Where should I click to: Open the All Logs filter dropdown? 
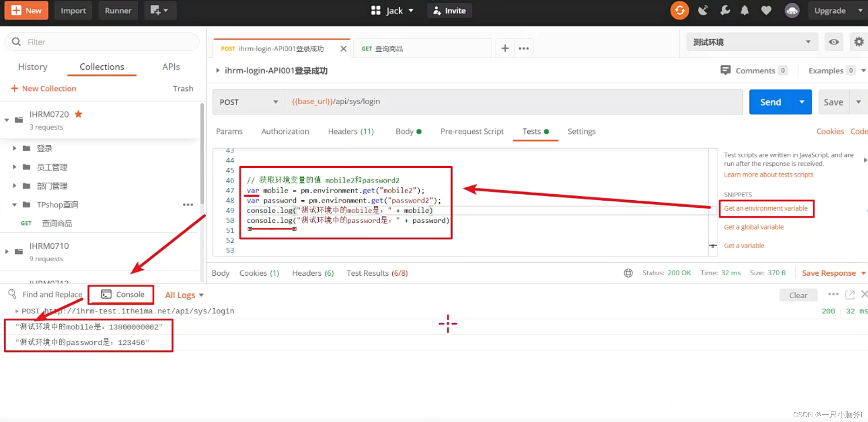click(x=184, y=295)
